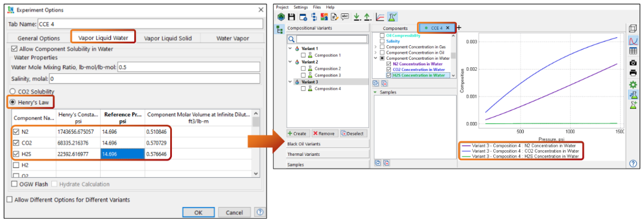Click the help question mark in Experiment Options
The width and height of the screenshot is (644, 223).
tap(260, 212)
